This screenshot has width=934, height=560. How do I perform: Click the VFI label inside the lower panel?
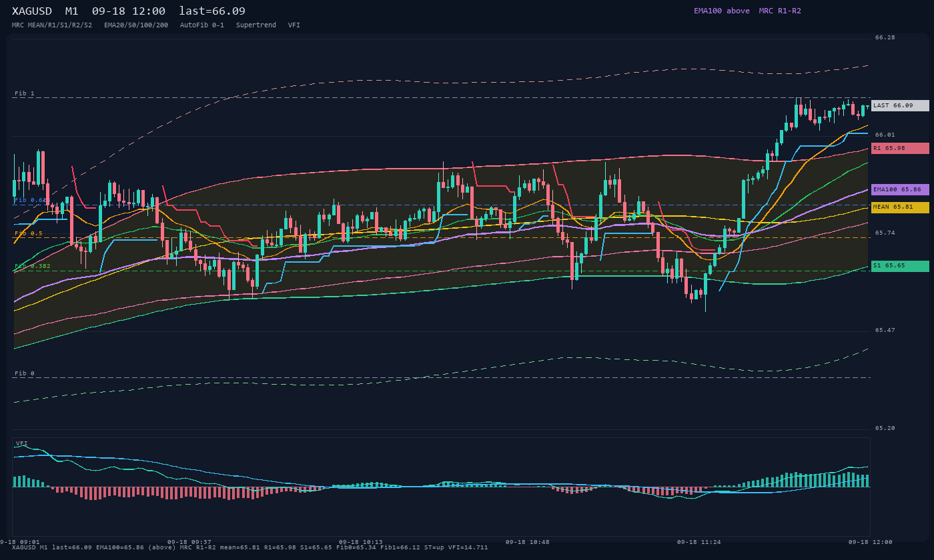pyautogui.click(x=22, y=443)
